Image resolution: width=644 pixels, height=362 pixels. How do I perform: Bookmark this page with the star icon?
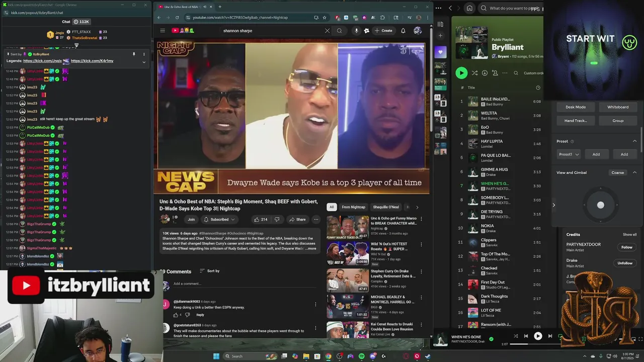(x=325, y=18)
